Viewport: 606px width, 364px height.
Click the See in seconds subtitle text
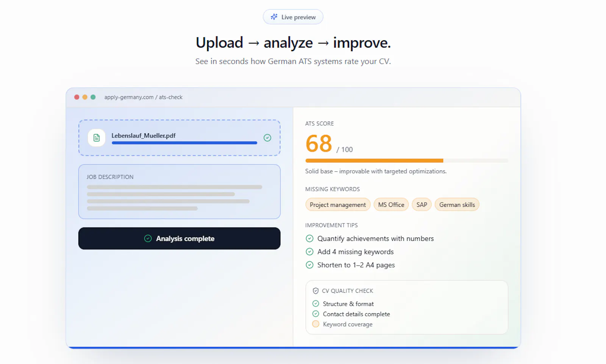click(x=293, y=61)
